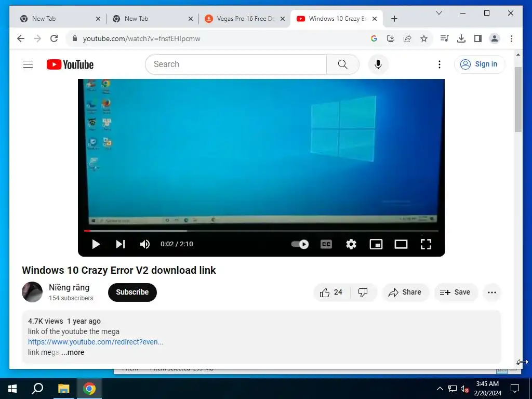The width and height of the screenshot is (532, 399).
Task: Open Niềng răng channel name link
Action: coord(69,287)
